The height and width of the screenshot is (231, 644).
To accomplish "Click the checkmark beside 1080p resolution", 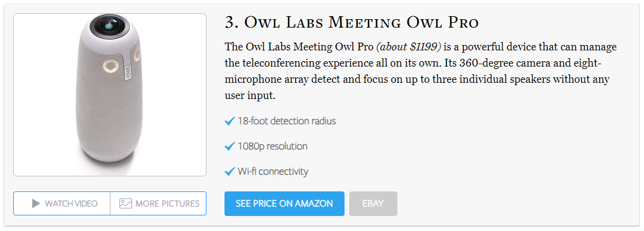I will pyautogui.click(x=230, y=146).
